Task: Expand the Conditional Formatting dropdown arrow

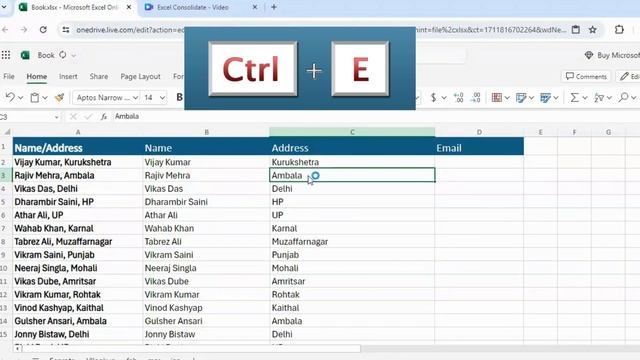Action: [507, 98]
